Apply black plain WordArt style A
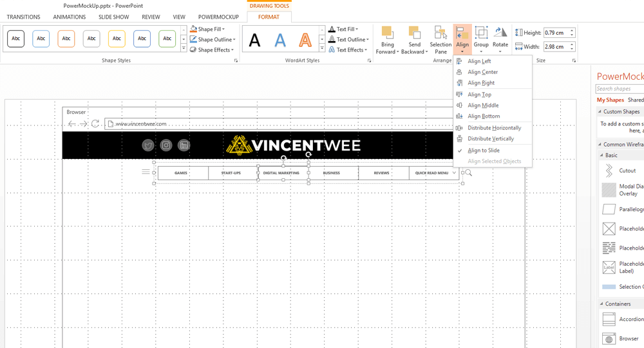644x348 pixels. (x=254, y=41)
